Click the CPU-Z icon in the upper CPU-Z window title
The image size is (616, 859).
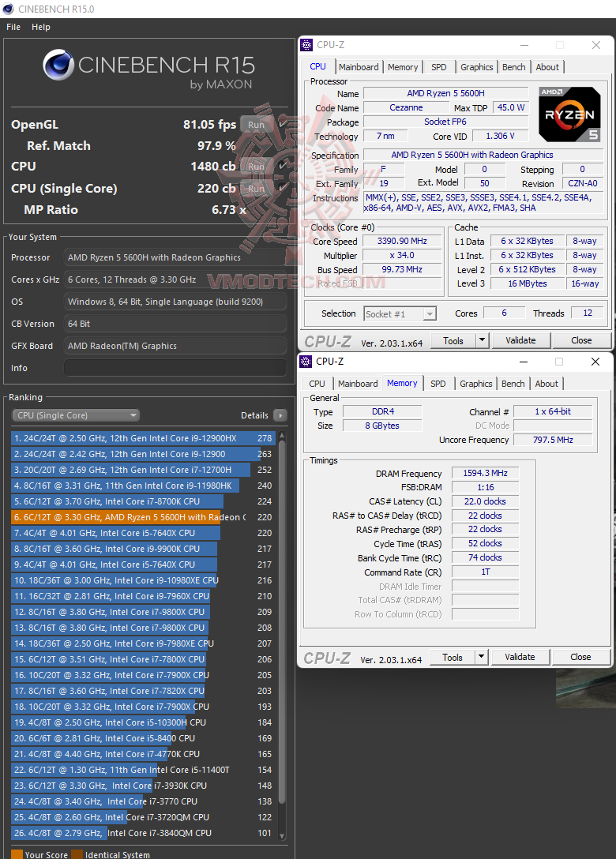[306, 45]
